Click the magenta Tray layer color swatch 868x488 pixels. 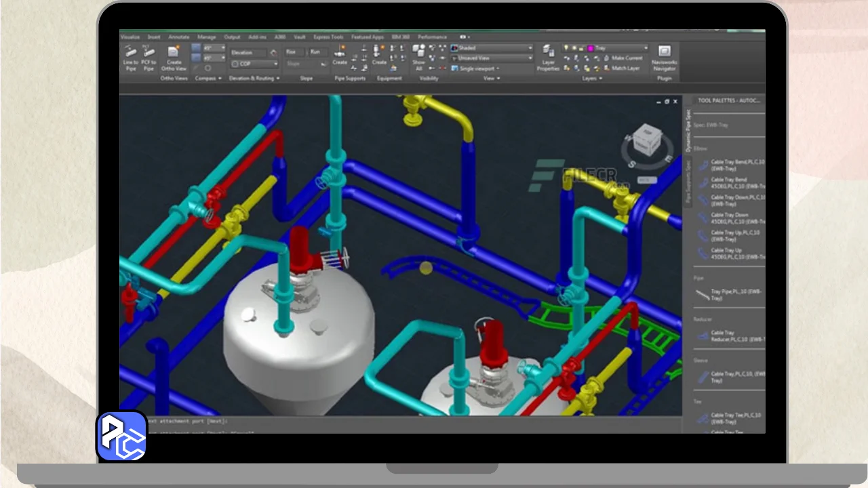pyautogui.click(x=591, y=48)
